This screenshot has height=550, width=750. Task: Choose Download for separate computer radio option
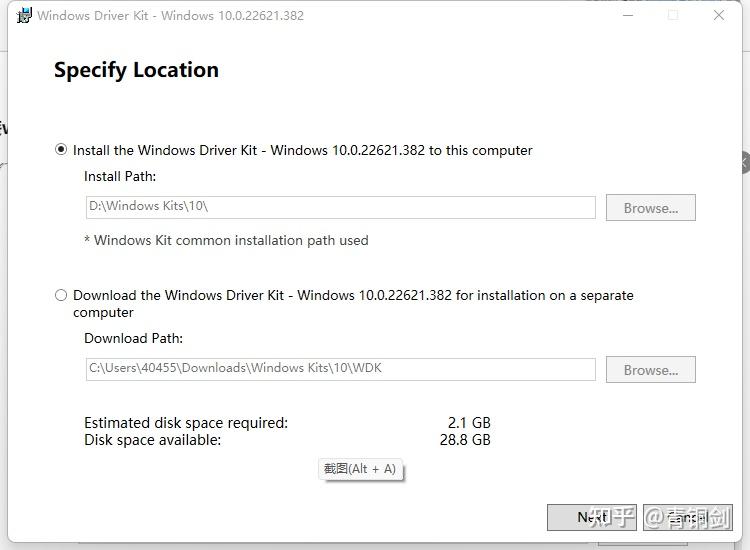pos(61,295)
